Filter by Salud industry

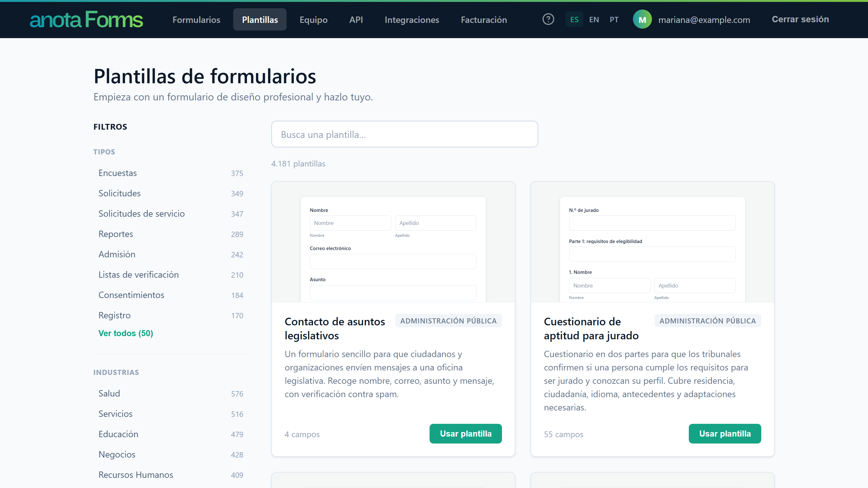(171, 393)
